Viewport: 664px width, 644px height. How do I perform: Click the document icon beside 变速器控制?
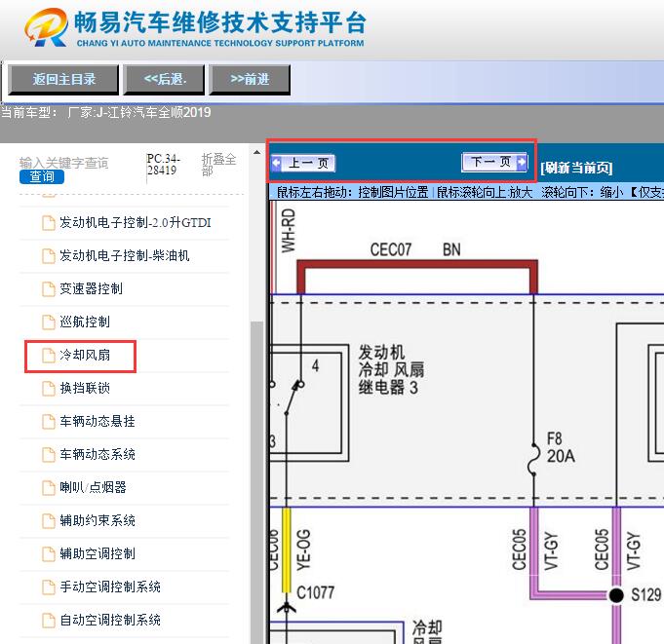(49, 289)
